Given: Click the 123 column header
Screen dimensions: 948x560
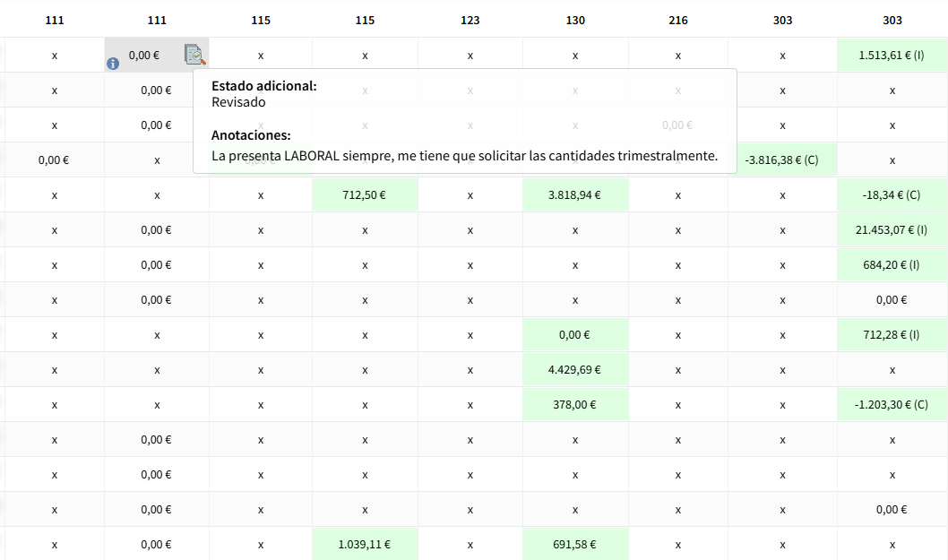Looking at the screenshot, I should tap(470, 20).
